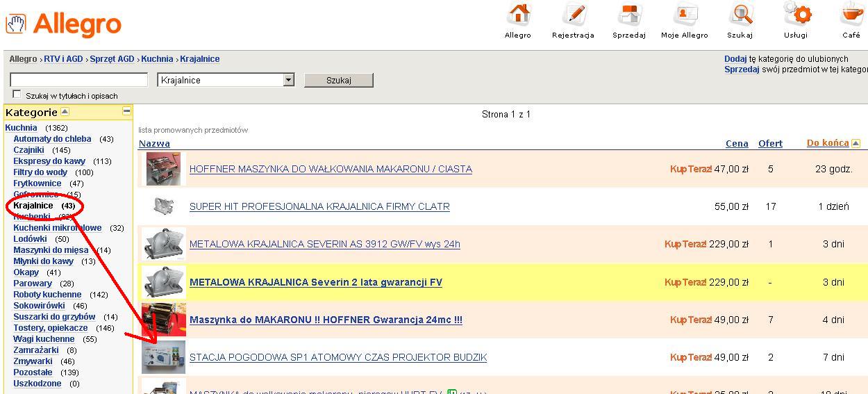Select Czajniki category
Image resolution: width=868 pixels, height=394 pixels.
(x=28, y=150)
